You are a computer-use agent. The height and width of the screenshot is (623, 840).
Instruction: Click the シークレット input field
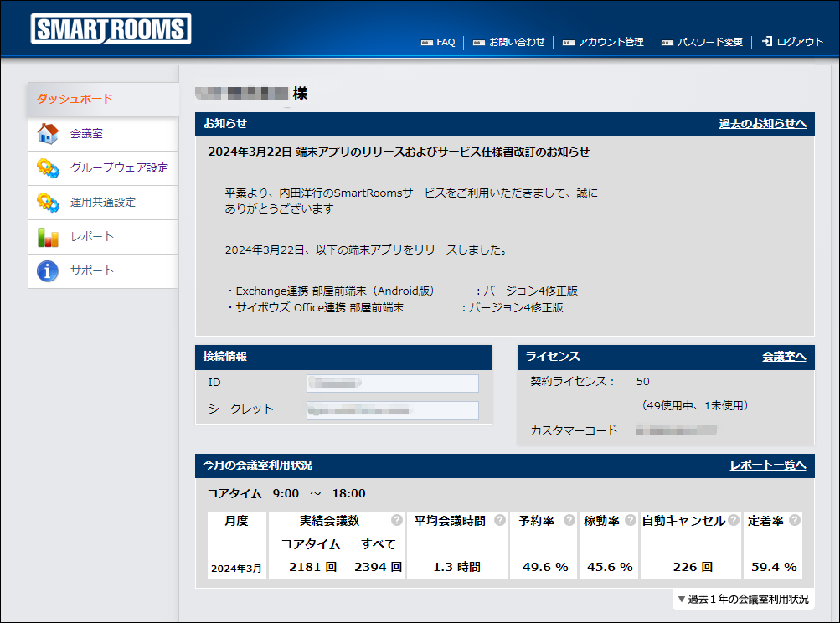[392, 410]
